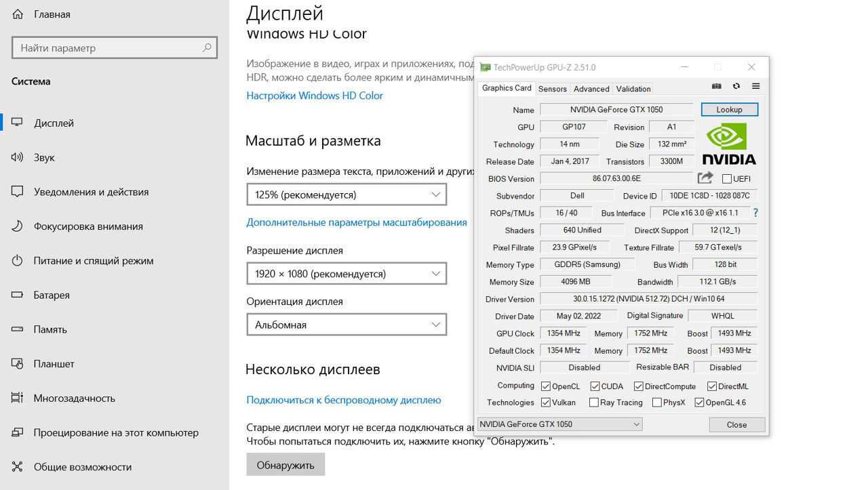
Task: Click the Обнаружить button
Action: 285,465
